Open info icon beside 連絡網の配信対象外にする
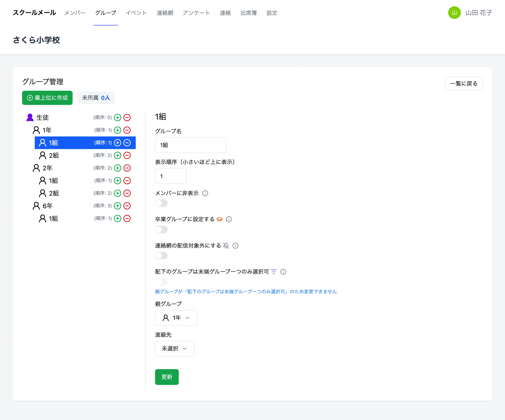 [236, 246]
